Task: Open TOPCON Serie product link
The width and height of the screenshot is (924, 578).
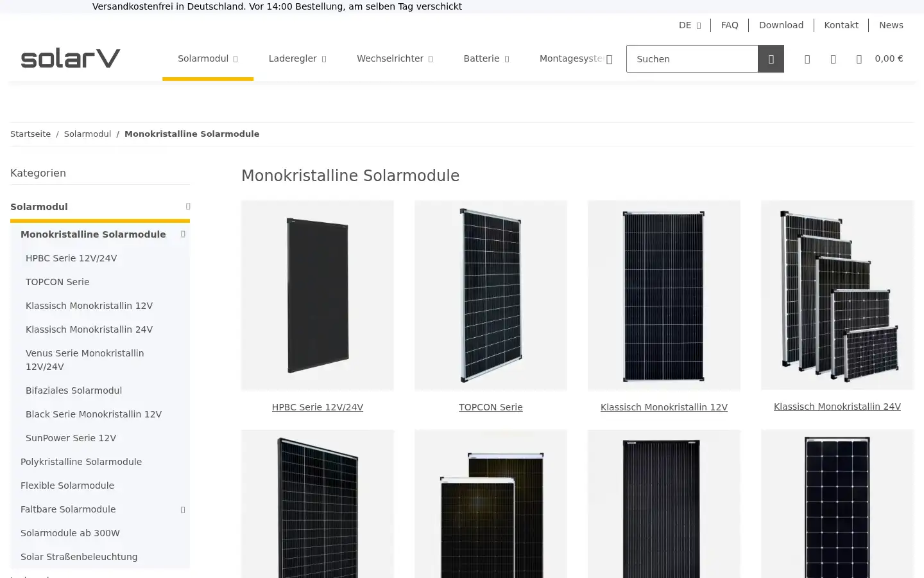Action: [491, 407]
